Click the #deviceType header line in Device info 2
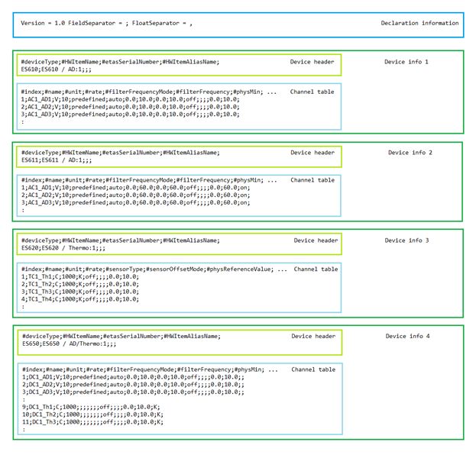This screenshot has width=476, height=458. point(121,153)
